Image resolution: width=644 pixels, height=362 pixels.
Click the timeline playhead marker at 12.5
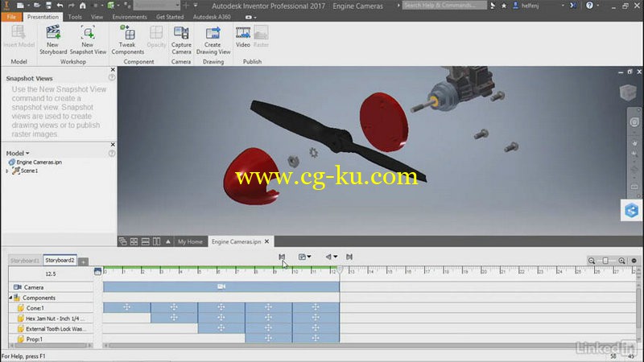pyautogui.click(x=340, y=269)
